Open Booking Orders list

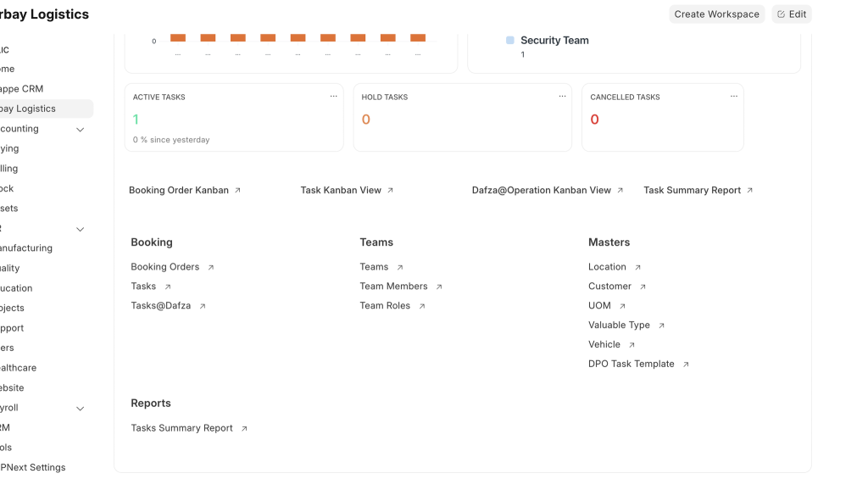tap(165, 267)
